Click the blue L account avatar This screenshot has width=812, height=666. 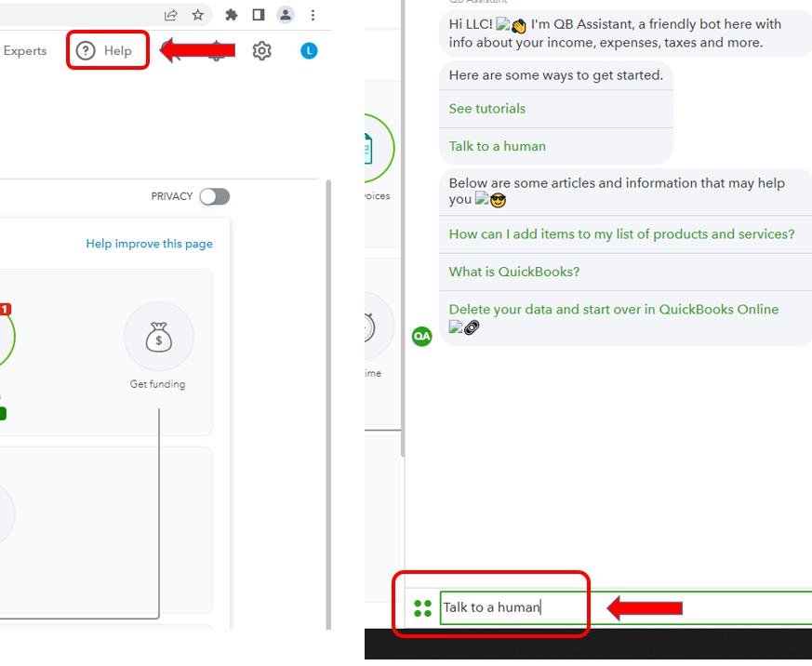click(x=308, y=50)
